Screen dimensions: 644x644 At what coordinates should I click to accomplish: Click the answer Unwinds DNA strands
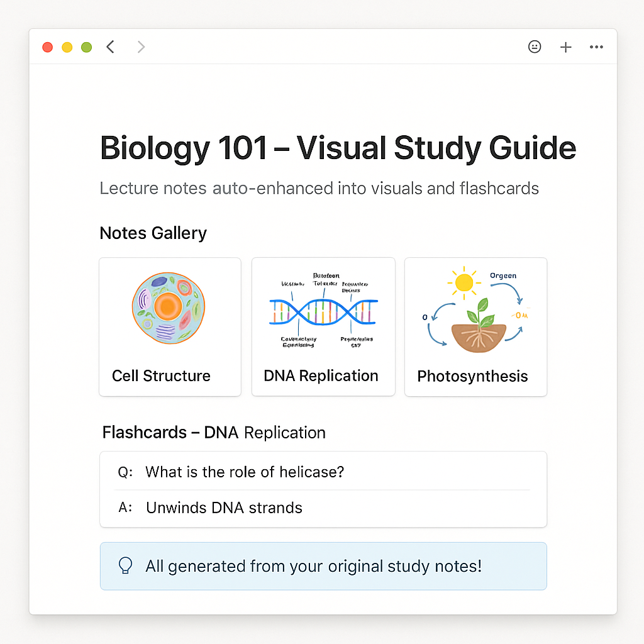(225, 508)
